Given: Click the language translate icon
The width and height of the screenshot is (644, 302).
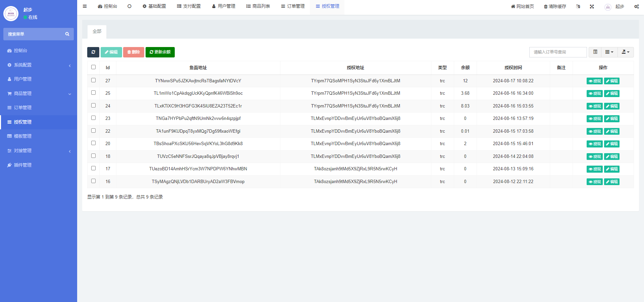Looking at the screenshot, I should tap(578, 6).
